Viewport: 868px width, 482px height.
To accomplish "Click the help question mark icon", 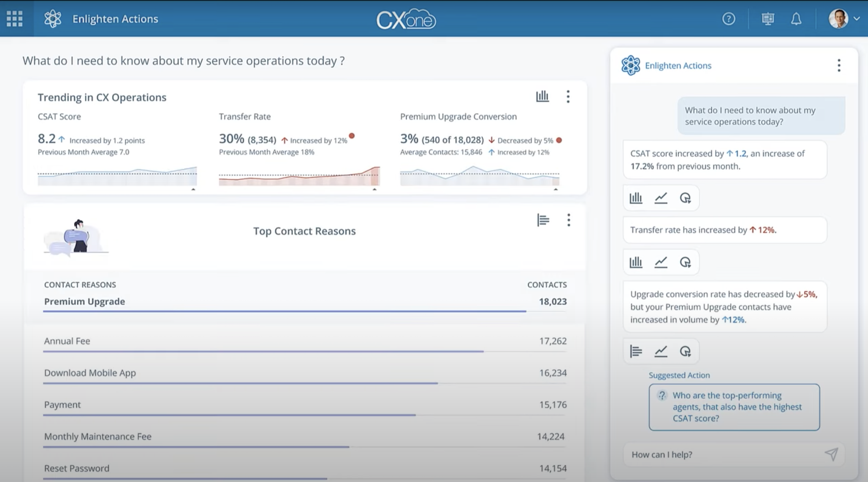I will 729,19.
